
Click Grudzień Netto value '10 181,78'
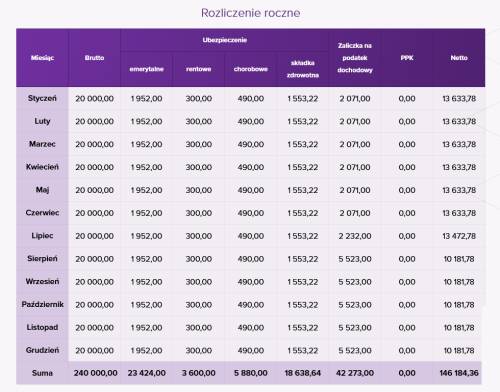pyautogui.click(x=459, y=351)
